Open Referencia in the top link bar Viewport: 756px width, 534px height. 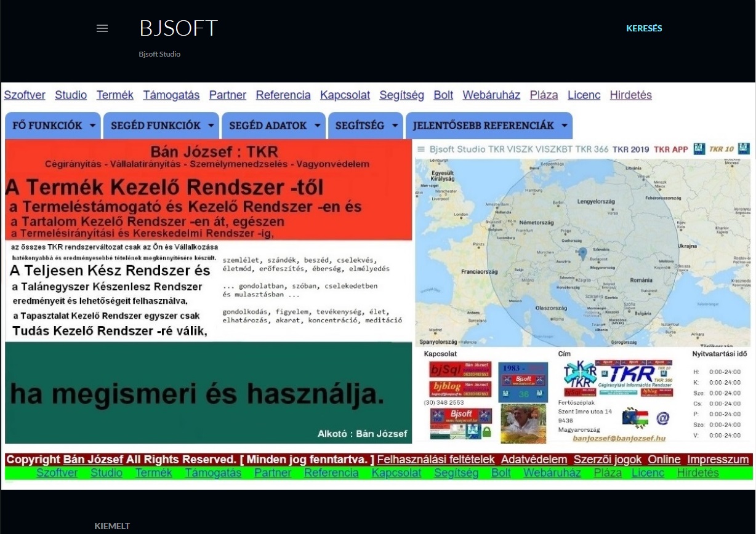(283, 95)
